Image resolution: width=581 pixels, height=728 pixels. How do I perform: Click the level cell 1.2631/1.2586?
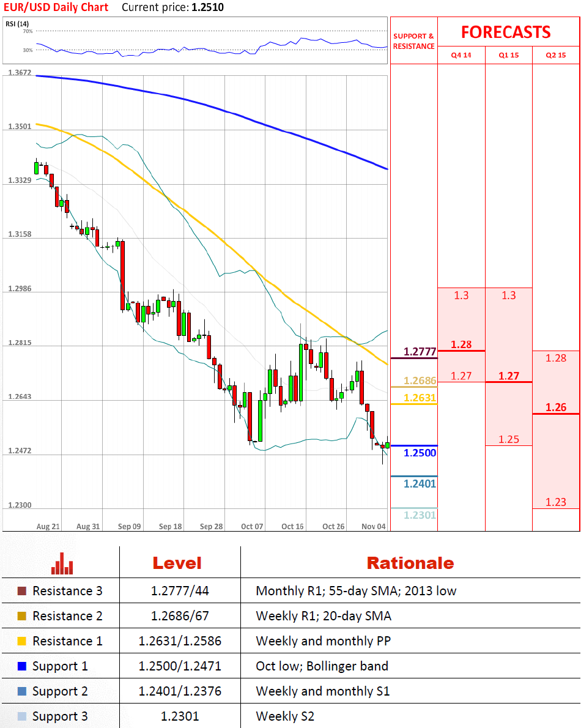point(180,641)
